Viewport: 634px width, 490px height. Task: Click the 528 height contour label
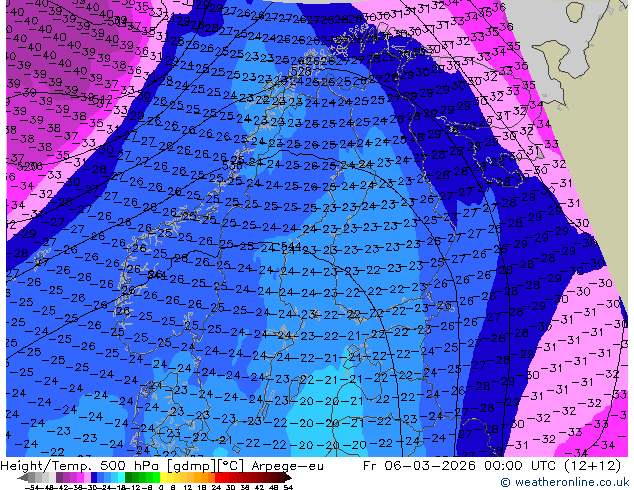[x=301, y=72]
